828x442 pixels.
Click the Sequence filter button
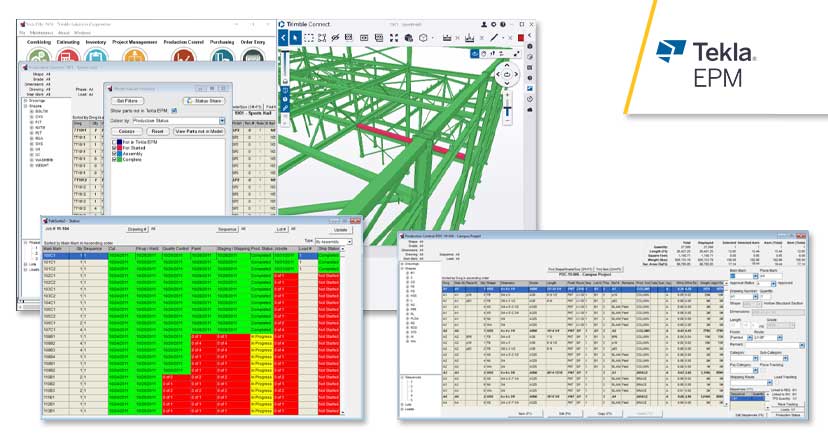[x=228, y=230]
